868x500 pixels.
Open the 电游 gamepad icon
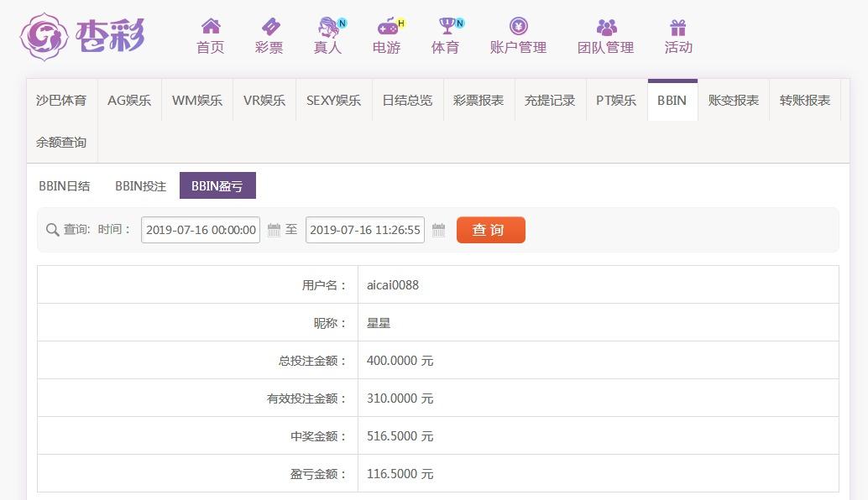click(387, 27)
